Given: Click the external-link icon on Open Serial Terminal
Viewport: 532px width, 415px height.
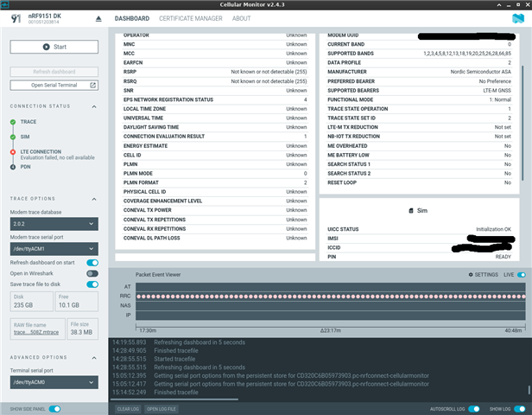Looking at the screenshot, I should 92,86.
